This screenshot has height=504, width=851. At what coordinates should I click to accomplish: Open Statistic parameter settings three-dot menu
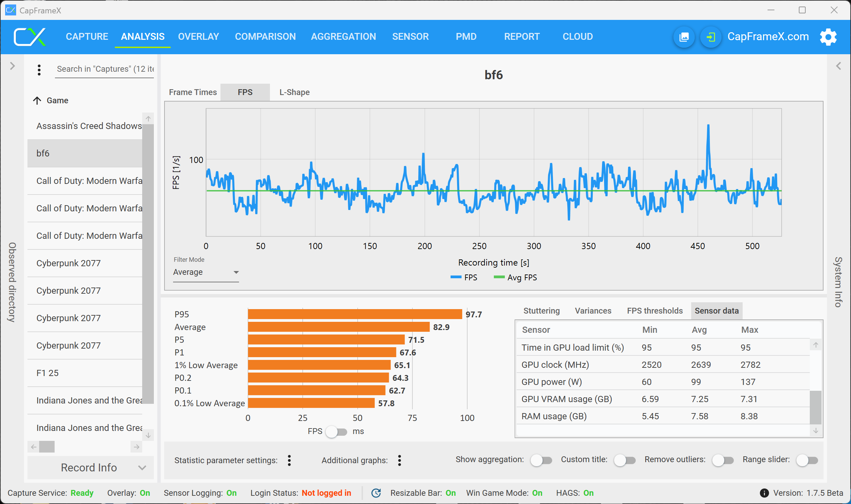pyautogui.click(x=289, y=460)
